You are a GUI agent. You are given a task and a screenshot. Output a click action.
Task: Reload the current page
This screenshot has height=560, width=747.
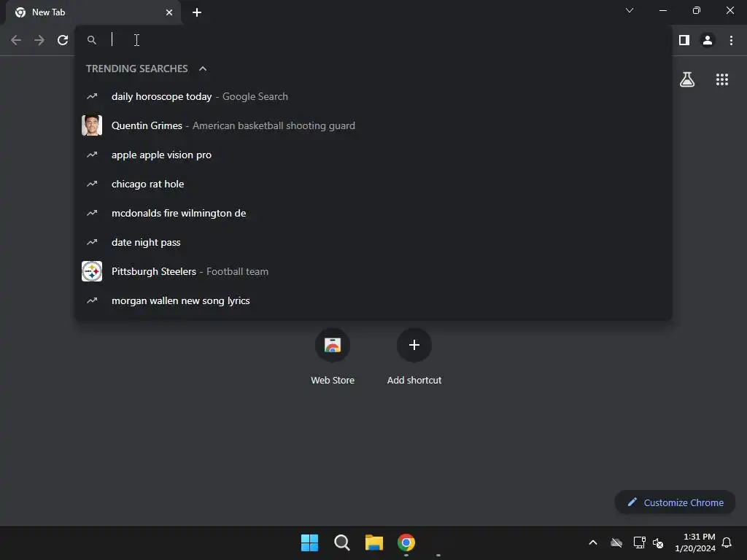pyautogui.click(x=63, y=41)
